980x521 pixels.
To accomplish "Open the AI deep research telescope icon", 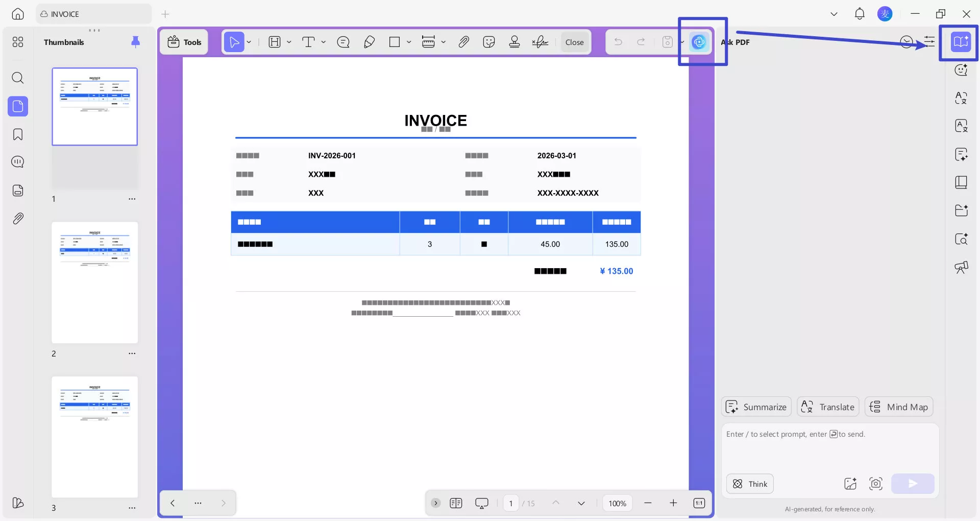I will point(961,267).
